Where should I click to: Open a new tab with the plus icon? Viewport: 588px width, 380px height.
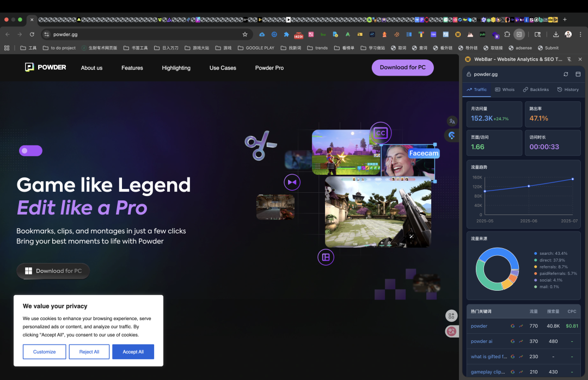(x=565, y=20)
